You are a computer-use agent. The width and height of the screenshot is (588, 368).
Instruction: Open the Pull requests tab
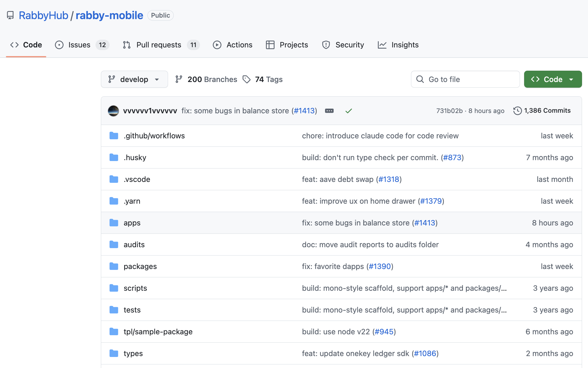158,45
